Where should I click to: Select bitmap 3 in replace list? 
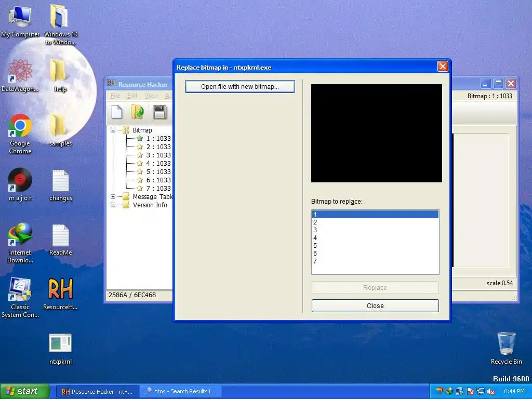(375, 230)
